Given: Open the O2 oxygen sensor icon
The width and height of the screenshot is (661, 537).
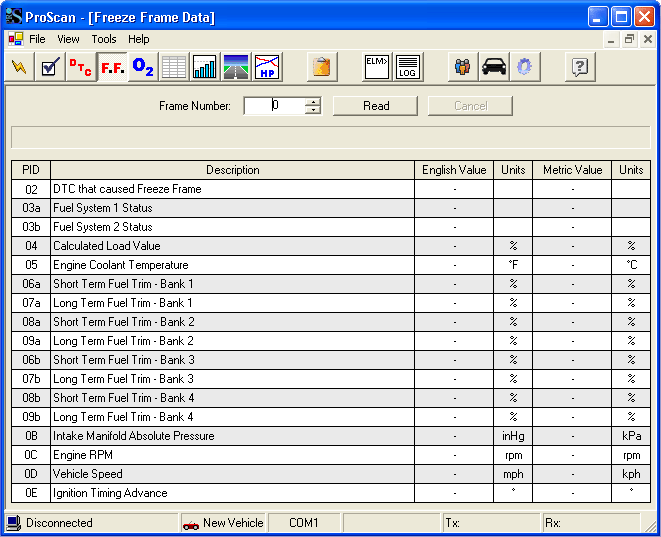Looking at the screenshot, I should pyautogui.click(x=143, y=67).
